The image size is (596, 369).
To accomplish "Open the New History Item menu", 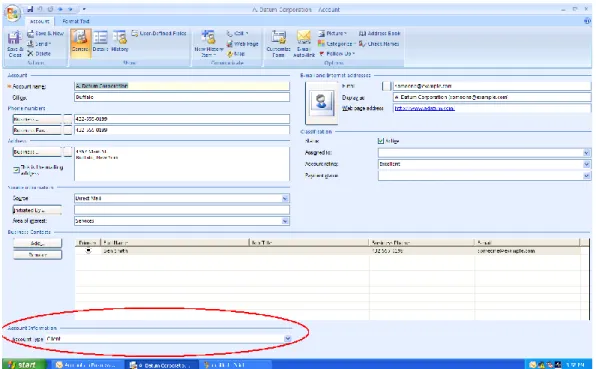I will [209, 44].
